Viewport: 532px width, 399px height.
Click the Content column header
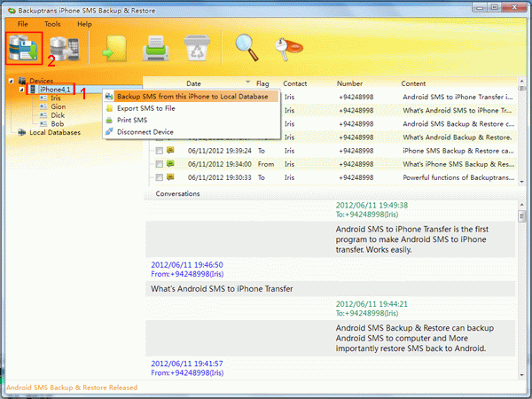413,83
